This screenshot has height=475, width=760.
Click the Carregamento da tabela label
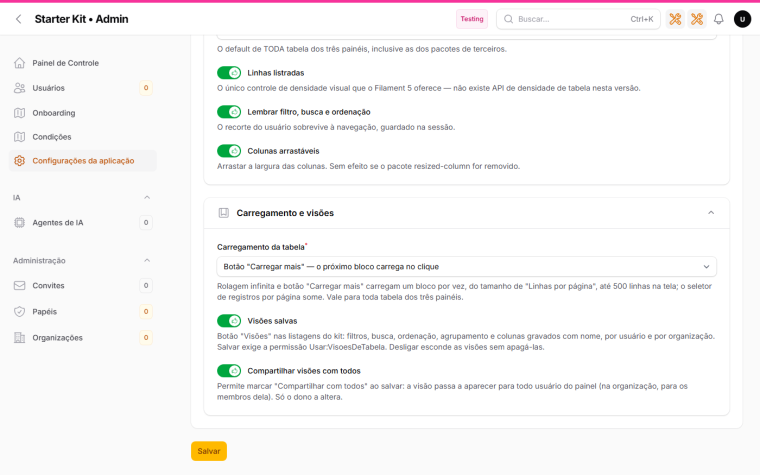click(261, 247)
